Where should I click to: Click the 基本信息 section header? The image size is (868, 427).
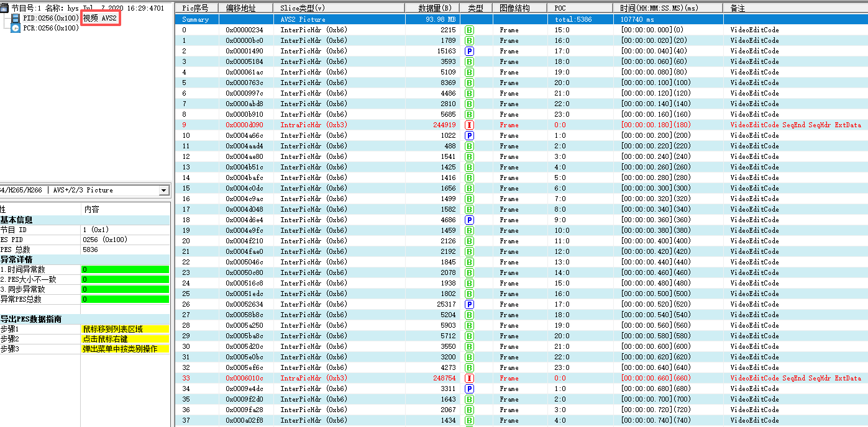pos(85,220)
